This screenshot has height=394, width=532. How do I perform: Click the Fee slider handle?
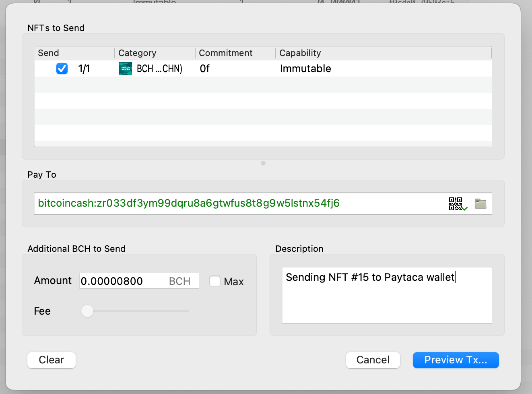pos(87,311)
